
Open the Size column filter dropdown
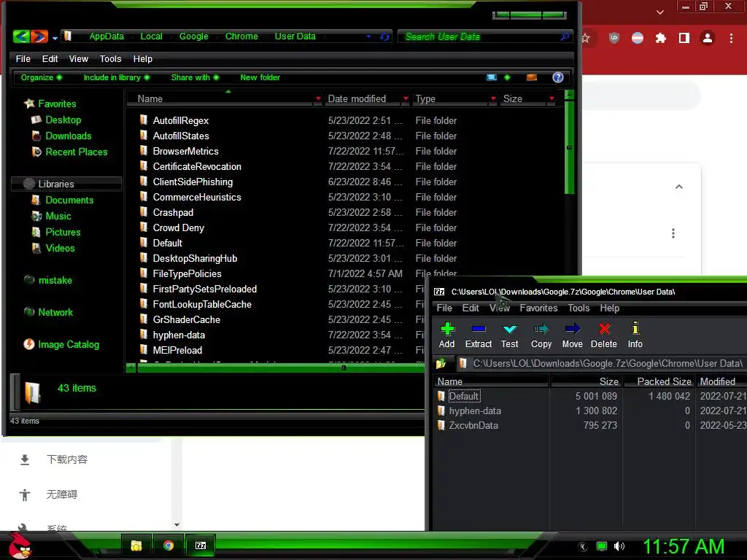[x=551, y=98]
